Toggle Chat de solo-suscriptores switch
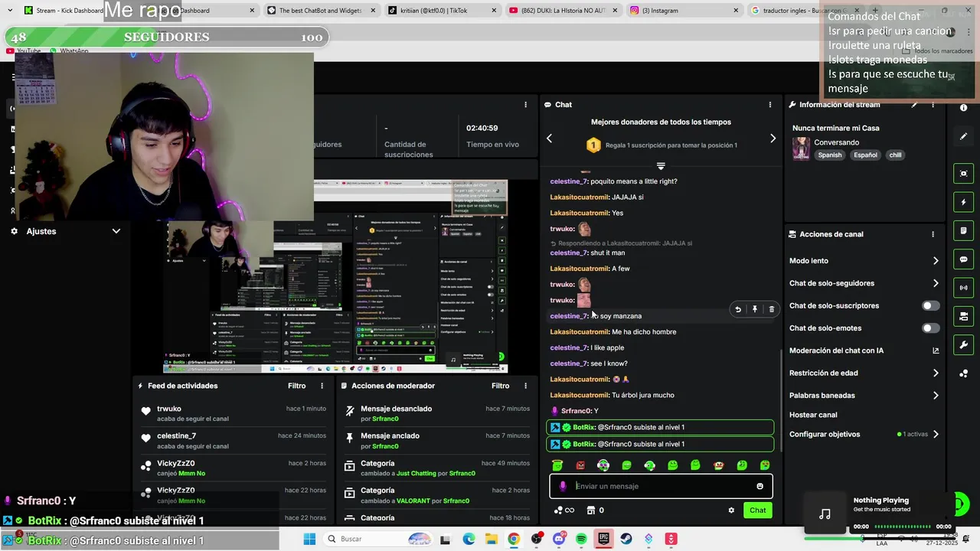The image size is (980, 551). coord(930,305)
